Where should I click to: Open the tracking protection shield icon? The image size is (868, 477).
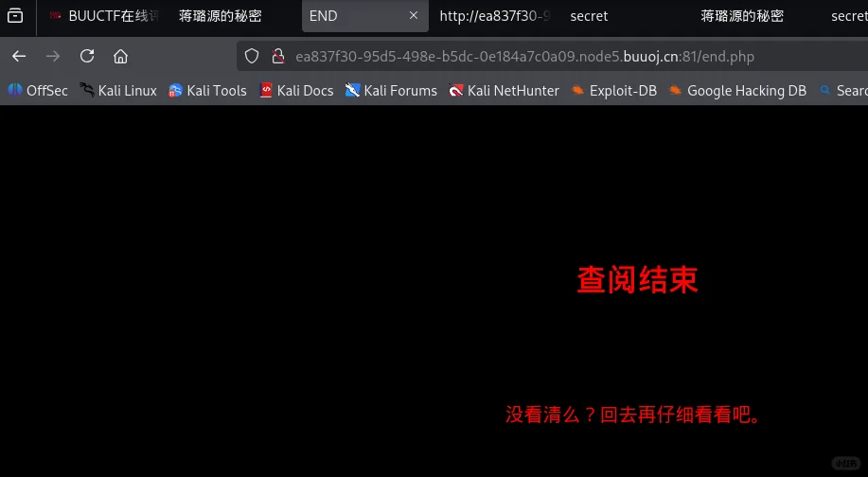point(252,56)
